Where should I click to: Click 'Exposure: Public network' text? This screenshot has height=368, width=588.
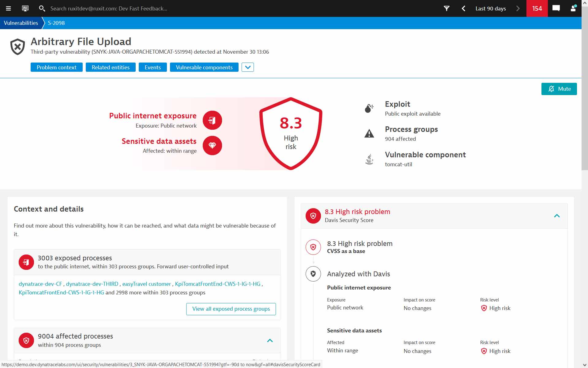[x=166, y=126]
